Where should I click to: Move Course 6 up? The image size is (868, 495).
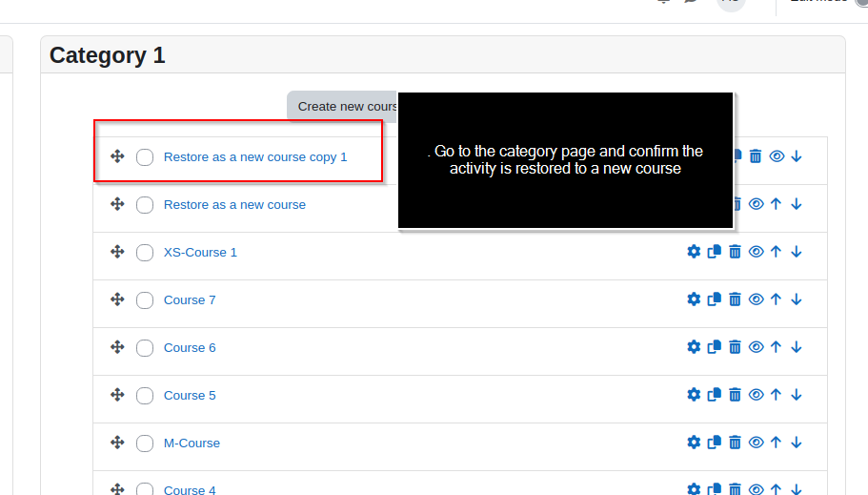point(777,347)
